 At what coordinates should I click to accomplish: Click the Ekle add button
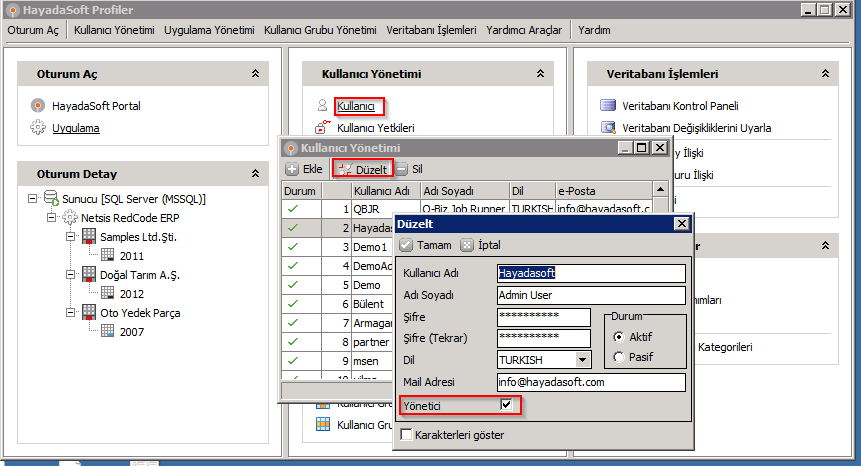coord(304,169)
